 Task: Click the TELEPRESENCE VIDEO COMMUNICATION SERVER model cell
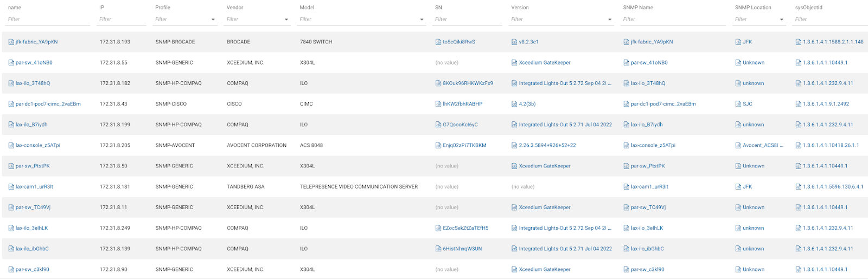tap(359, 187)
